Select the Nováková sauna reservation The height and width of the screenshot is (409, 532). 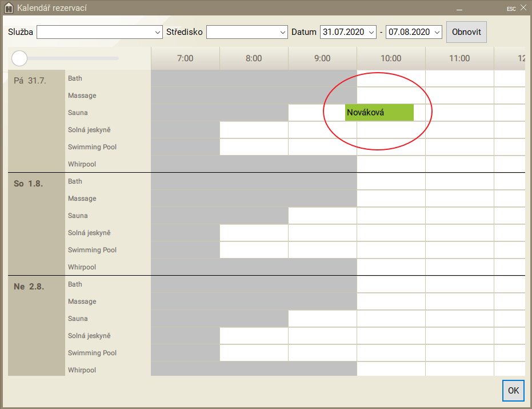379,113
